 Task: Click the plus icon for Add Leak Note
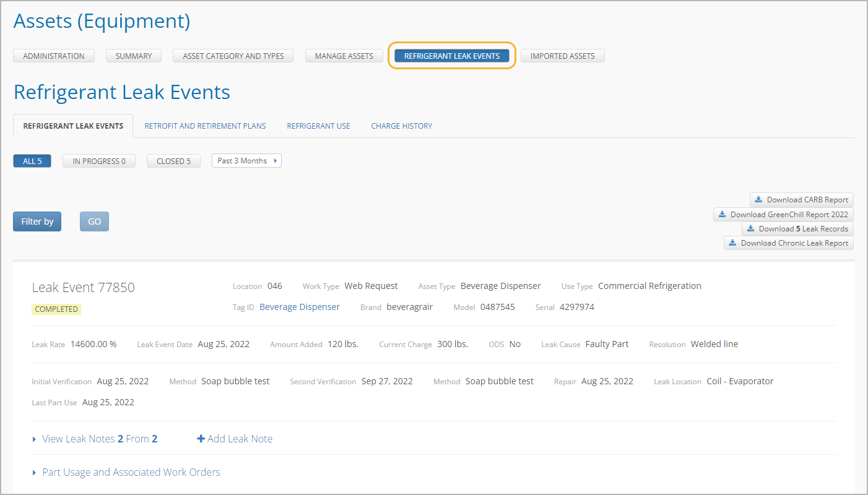click(x=201, y=439)
